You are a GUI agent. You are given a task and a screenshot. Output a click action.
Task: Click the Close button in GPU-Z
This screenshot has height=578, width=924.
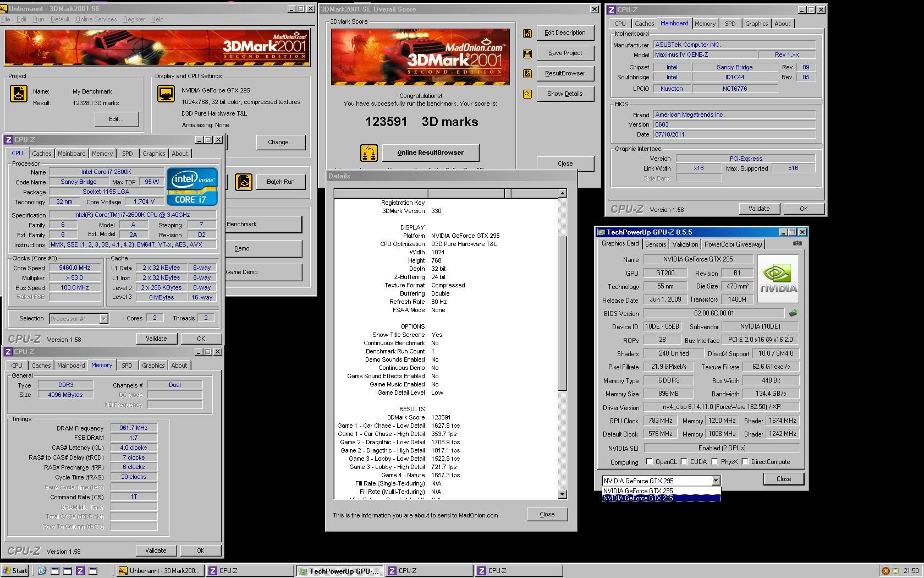coord(784,479)
